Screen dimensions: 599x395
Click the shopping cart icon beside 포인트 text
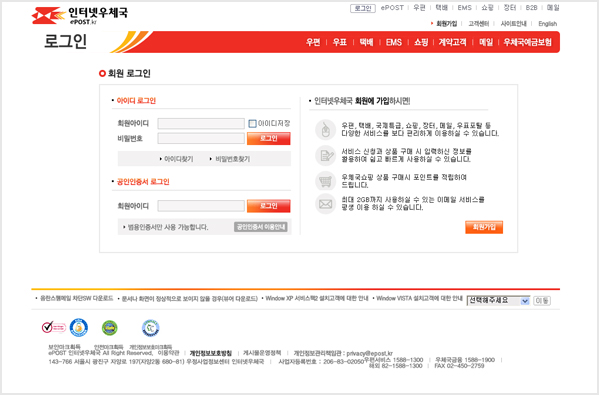[325, 181]
